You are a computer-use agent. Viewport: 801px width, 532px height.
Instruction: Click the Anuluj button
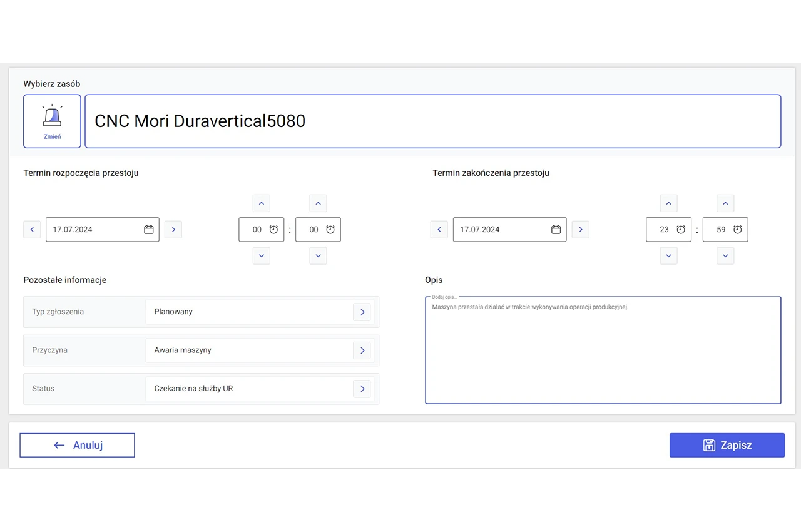pos(77,445)
